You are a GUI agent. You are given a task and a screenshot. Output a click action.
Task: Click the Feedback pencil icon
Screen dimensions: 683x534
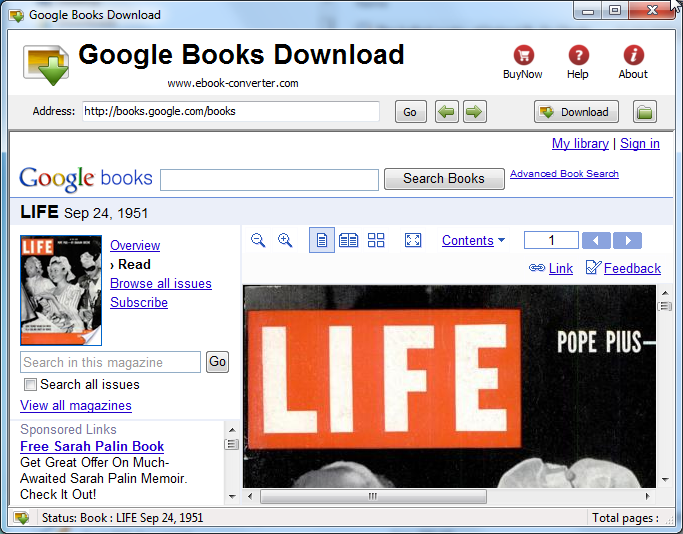point(593,267)
